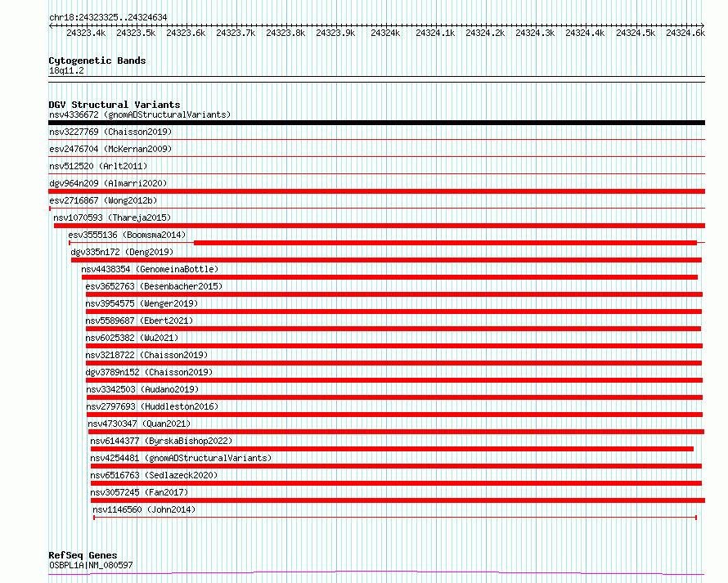Click ruler tick label 24324.2k
Screen dimensions: 728x583
(x=485, y=33)
